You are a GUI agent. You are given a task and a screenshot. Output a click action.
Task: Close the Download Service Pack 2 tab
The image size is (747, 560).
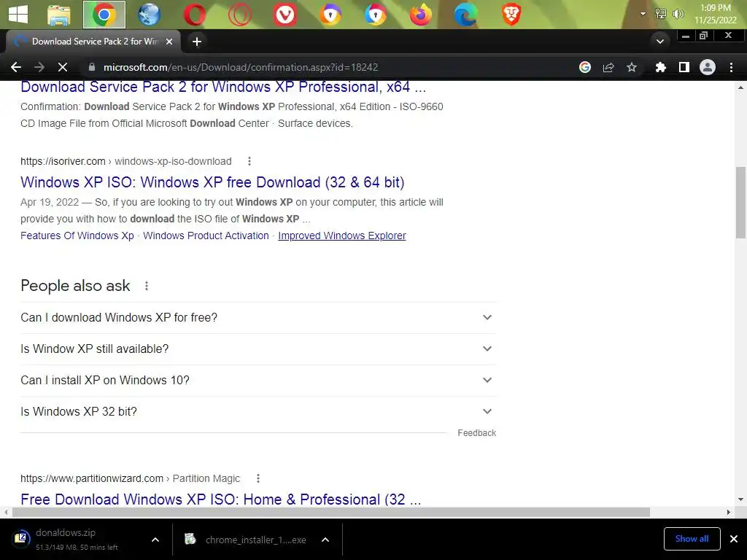(x=169, y=42)
